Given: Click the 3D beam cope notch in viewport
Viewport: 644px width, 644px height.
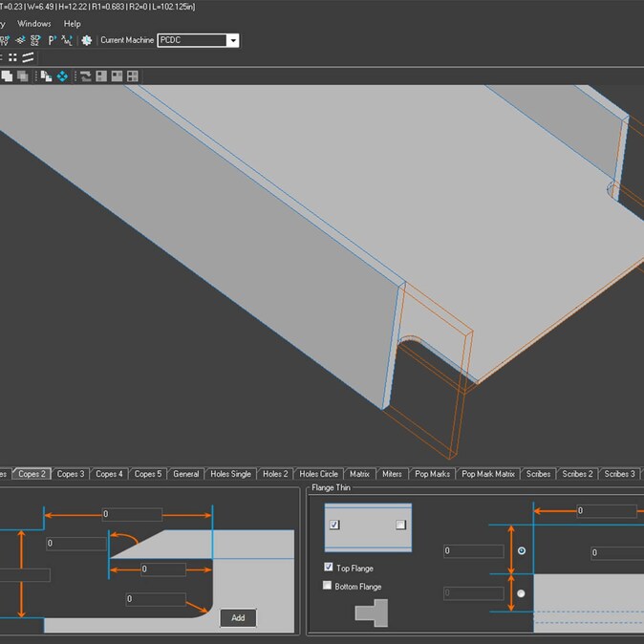Looking at the screenshot, I should pos(427,370).
